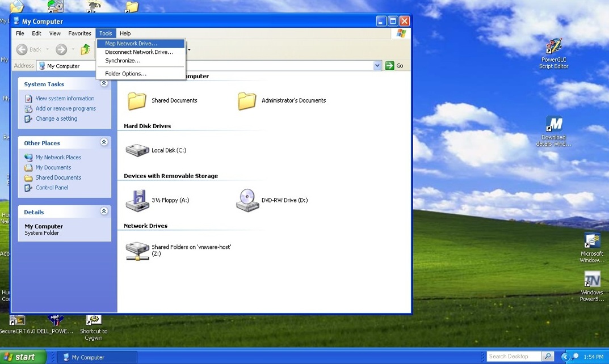The height and width of the screenshot is (364, 609).
Task: Open the Address bar dropdown arrow
Action: click(377, 66)
